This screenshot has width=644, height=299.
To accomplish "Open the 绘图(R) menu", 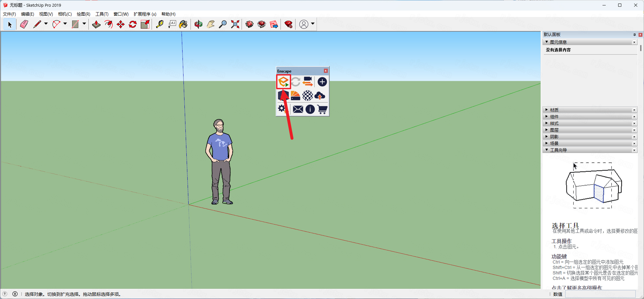I will 83,14.
